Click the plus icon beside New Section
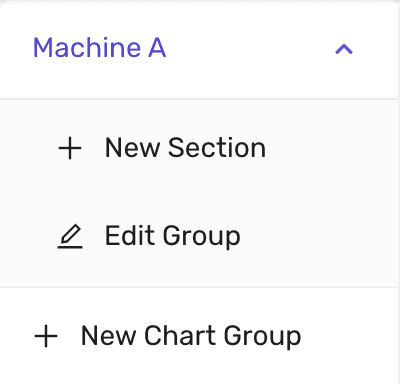 coord(70,148)
